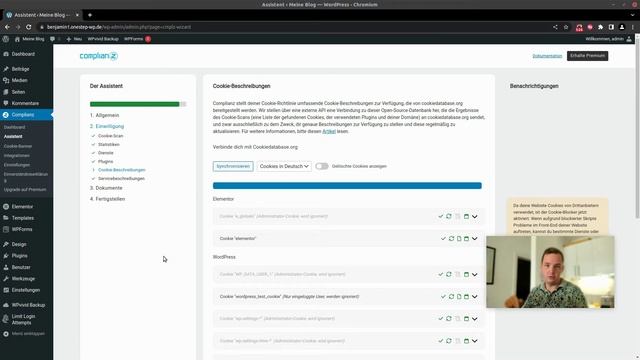Click the Synchronisieren button
640x360 pixels.
point(233,166)
